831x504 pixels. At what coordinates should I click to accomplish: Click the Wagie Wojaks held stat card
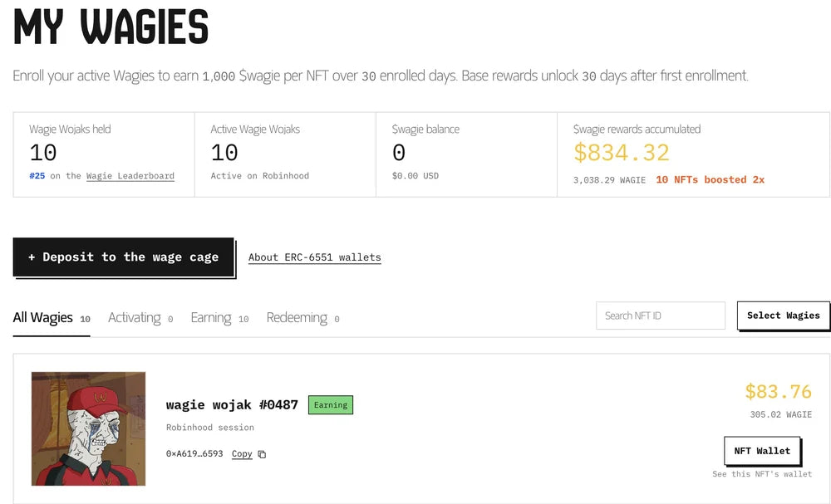point(104,154)
